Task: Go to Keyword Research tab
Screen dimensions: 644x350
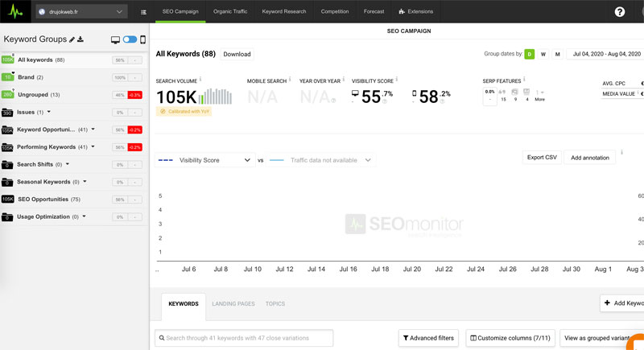Action: pos(284,11)
